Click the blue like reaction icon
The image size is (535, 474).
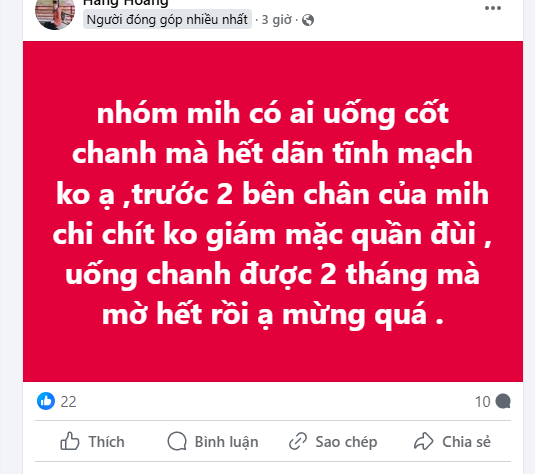pos(46,401)
